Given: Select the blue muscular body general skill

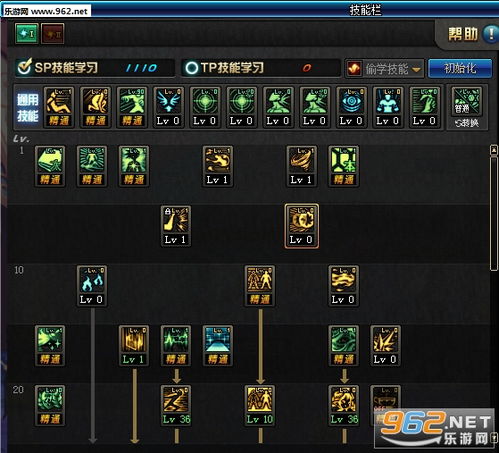Looking at the screenshot, I should click(x=388, y=107).
